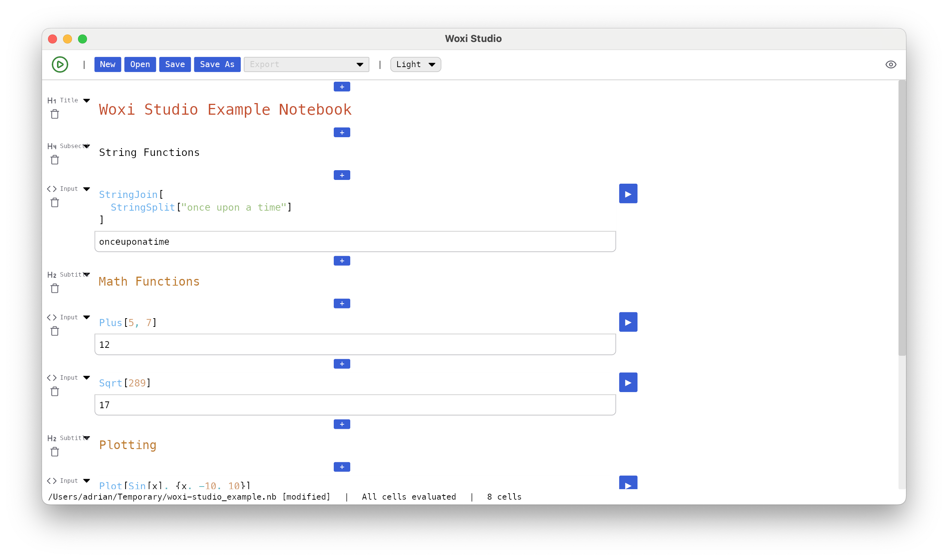Save the notebook with the Save button
The width and height of the screenshot is (948, 560).
click(175, 64)
